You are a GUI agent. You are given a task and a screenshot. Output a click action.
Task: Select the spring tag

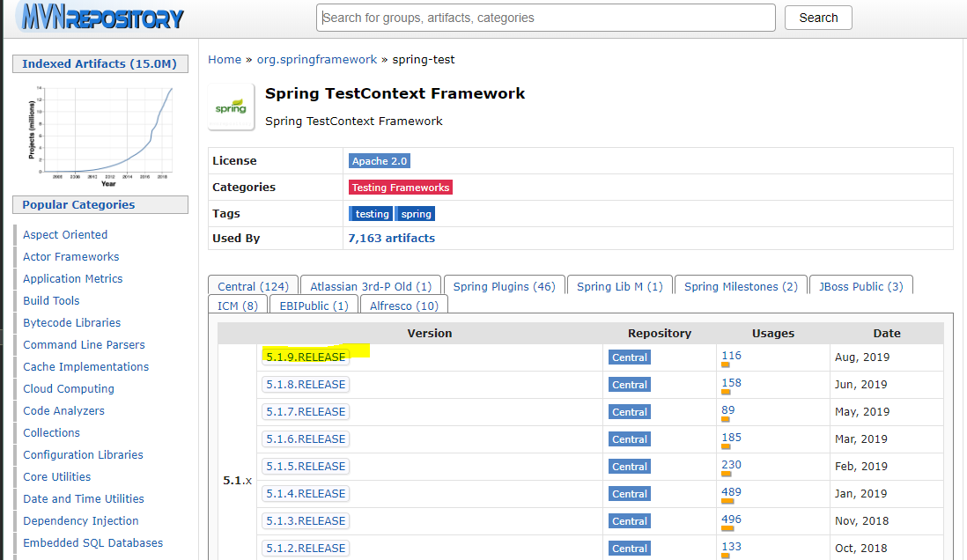416,214
